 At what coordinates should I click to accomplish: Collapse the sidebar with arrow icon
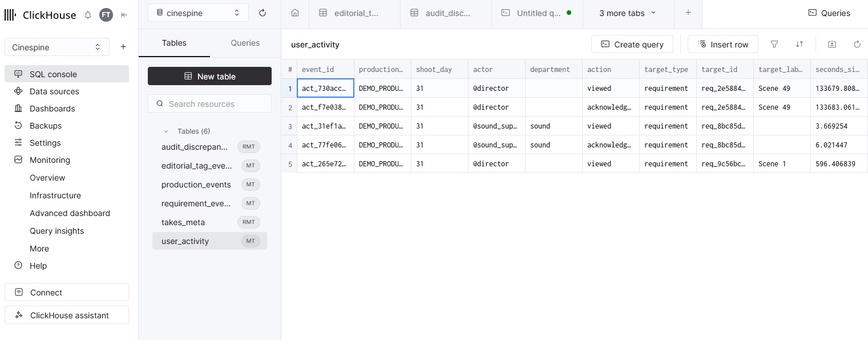pyautogui.click(x=124, y=15)
